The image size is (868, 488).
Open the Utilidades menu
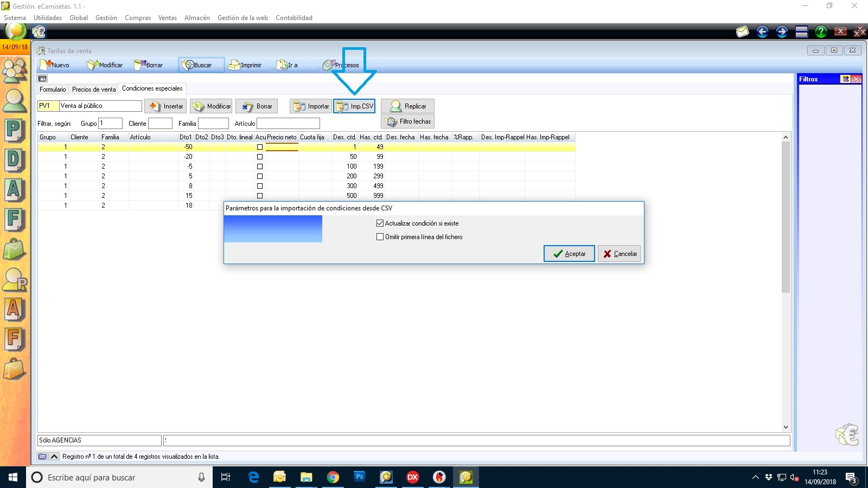tap(48, 18)
